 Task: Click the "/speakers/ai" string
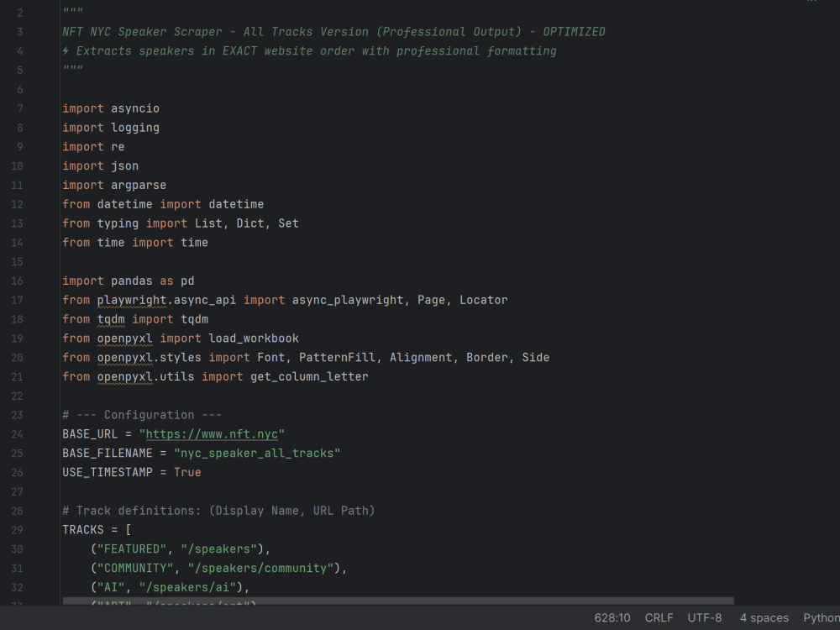pyautogui.click(x=187, y=587)
